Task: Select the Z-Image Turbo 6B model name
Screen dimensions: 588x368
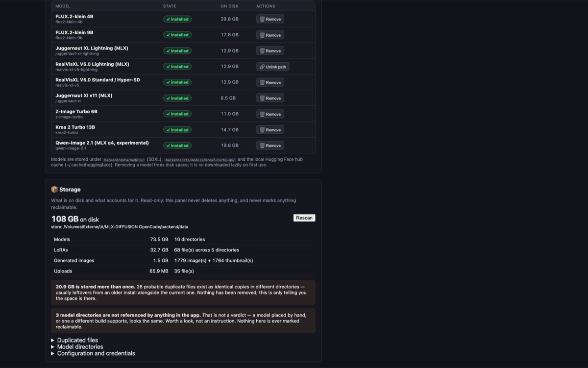Action: coord(76,111)
